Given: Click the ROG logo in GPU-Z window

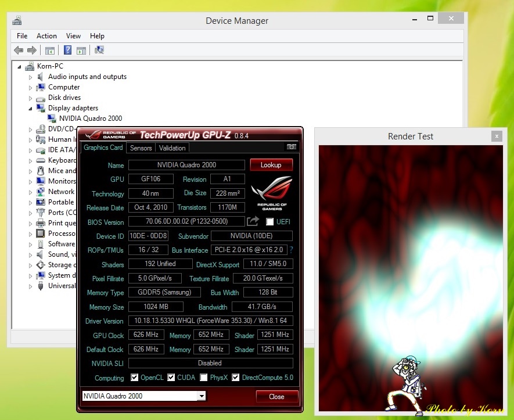Looking at the screenshot, I should (x=272, y=193).
